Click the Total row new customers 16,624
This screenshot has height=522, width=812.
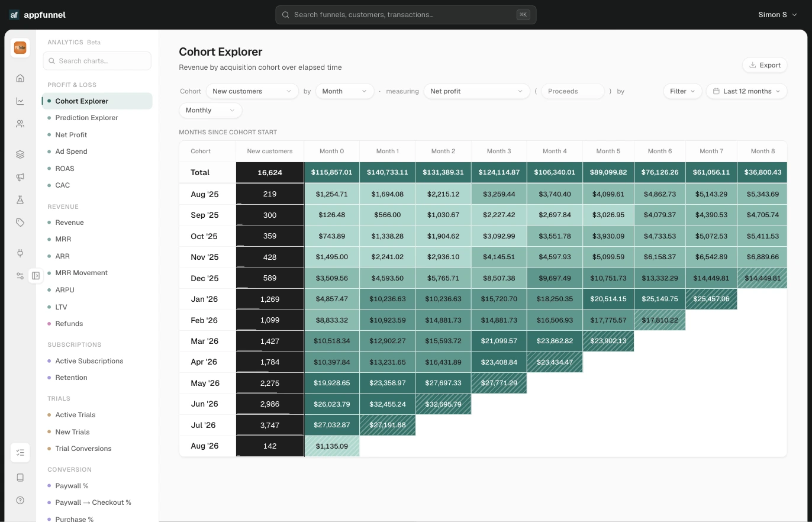tap(270, 173)
